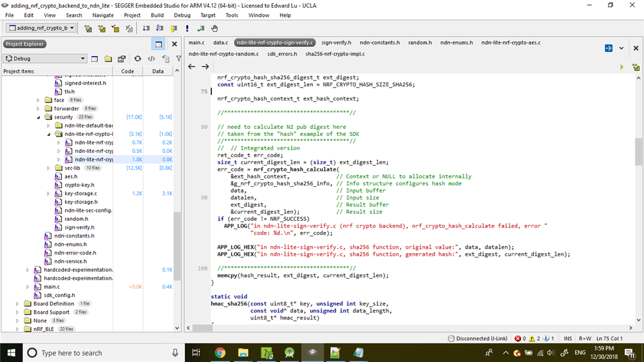Viewport: 644px width, 362px height.
Task: Click the build icon with red checkmark
Action: [x=115, y=28]
